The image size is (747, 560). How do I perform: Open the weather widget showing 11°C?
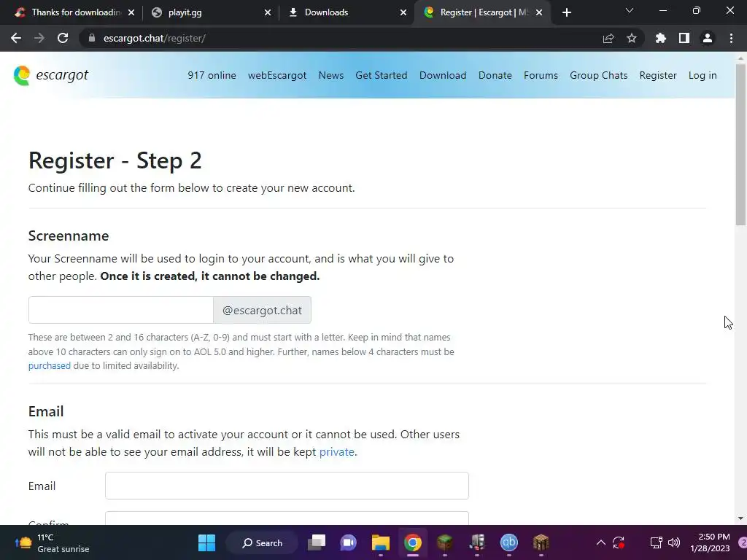tap(52, 542)
